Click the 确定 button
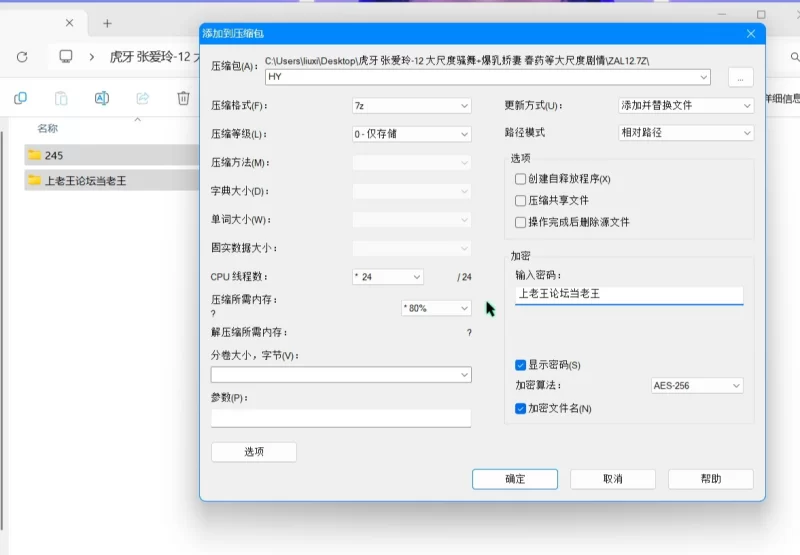 pyautogui.click(x=515, y=479)
